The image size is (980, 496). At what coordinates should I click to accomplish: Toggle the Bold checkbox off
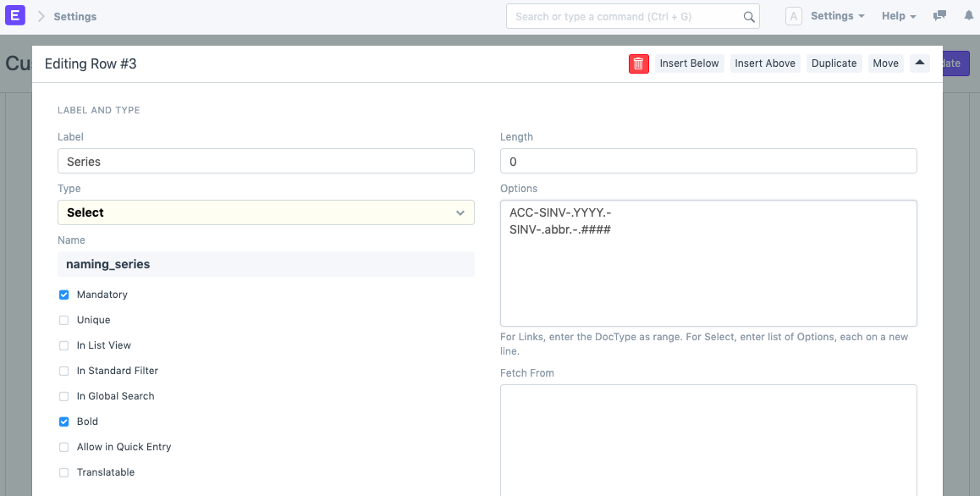point(64,422)
